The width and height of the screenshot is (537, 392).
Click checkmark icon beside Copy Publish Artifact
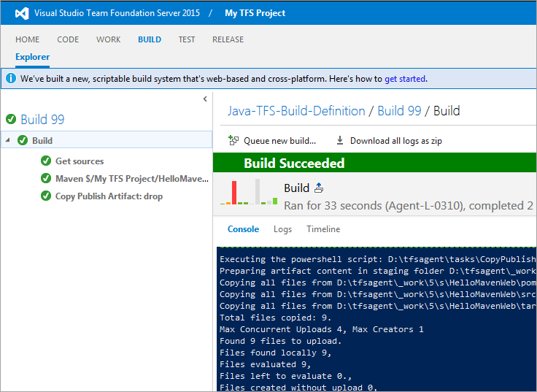(46, 196)
